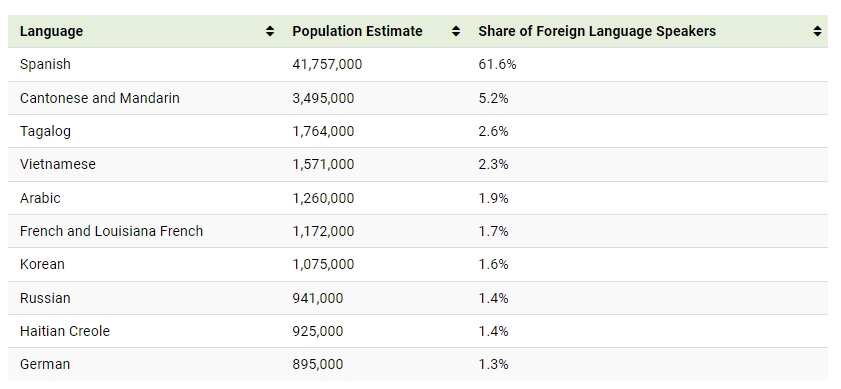841x389 pixels.
Task: Select the Korean language cell
Action: [x=42, y=265]
